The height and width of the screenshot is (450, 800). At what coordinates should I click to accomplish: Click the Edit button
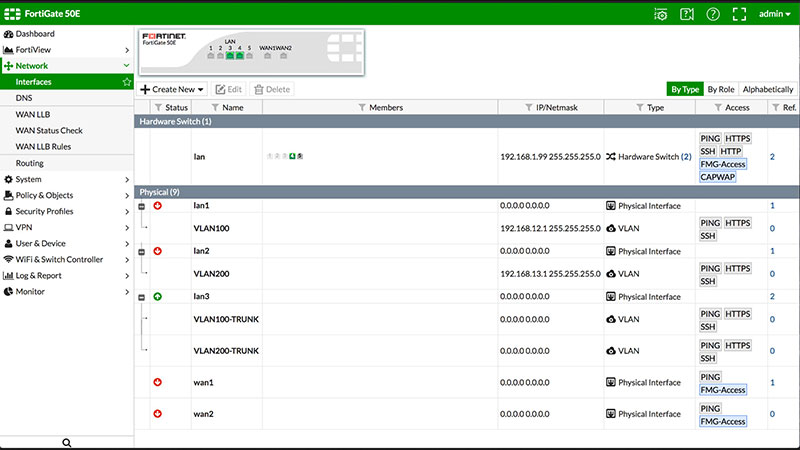click(x=228, y=89)
